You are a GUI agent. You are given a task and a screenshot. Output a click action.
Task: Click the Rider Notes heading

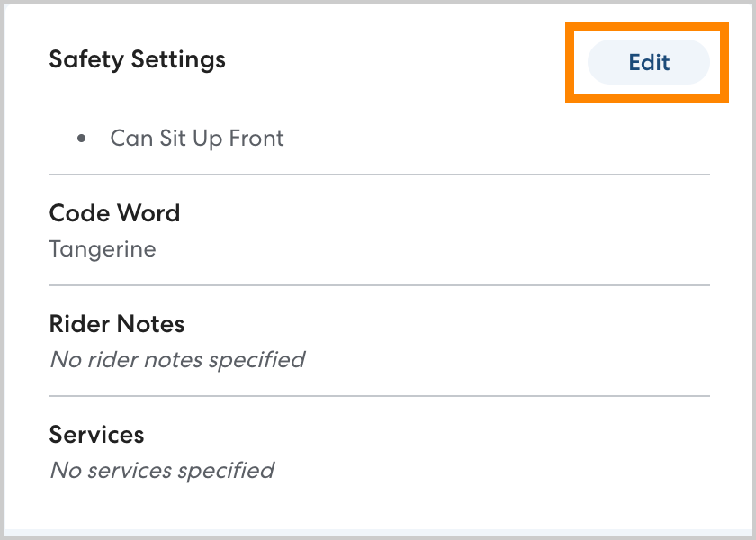pyautogui.click(x=117, y=324)
